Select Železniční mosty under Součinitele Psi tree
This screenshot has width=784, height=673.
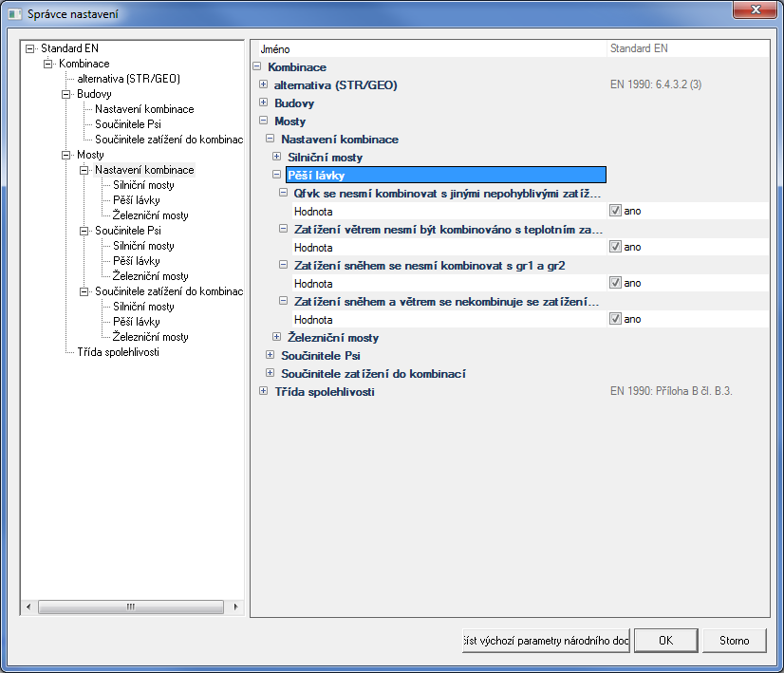pos(151,276)
